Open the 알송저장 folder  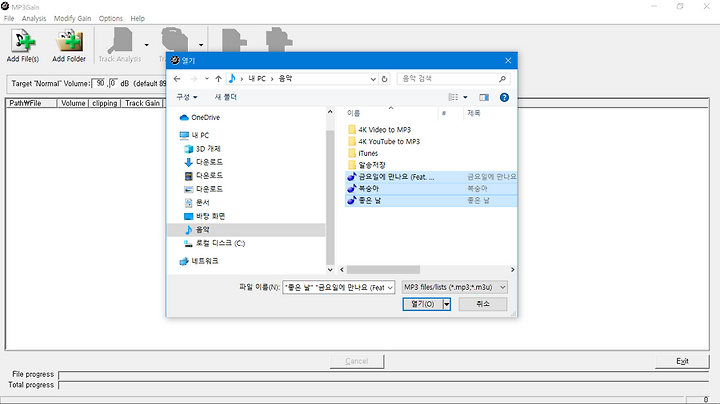tap(366, 165)
